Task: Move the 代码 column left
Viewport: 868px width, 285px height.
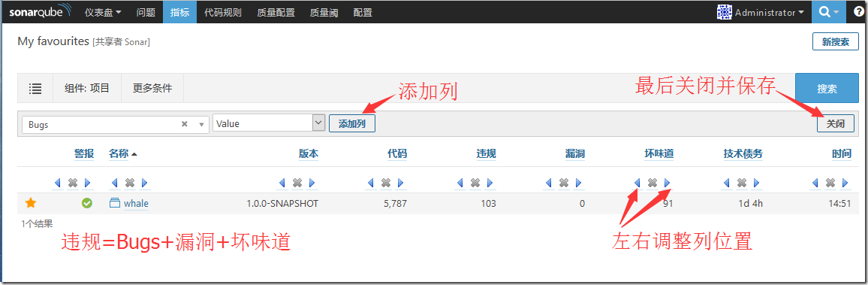Action: 371,183
